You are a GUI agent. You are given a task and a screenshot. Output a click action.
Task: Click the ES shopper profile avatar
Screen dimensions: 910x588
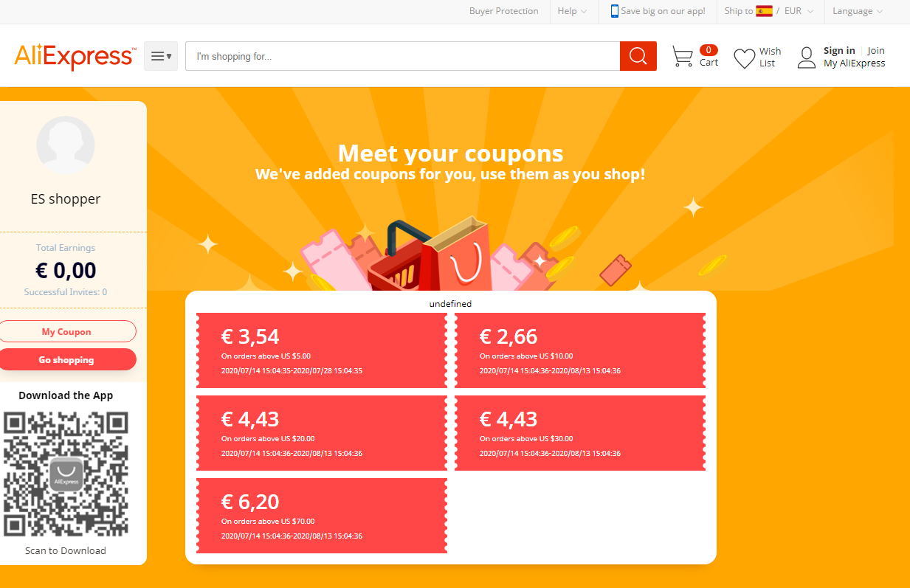[66, 145]
